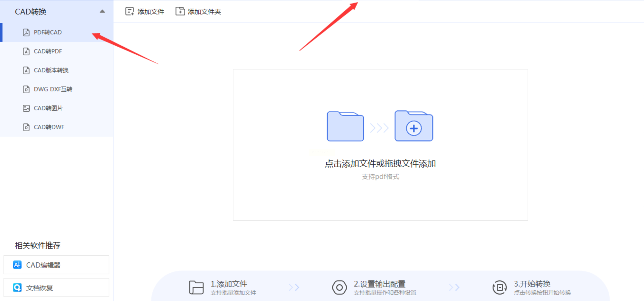Image resolution: width=644 pixels, height=301 pixels.
Task: Click the CAD编辑器 app icon
Action: [17, 265]
